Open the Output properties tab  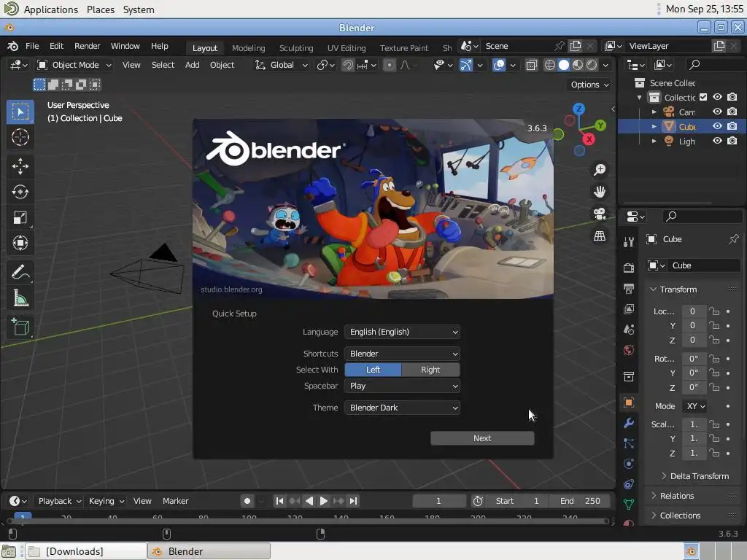click(x=628, y=289)
